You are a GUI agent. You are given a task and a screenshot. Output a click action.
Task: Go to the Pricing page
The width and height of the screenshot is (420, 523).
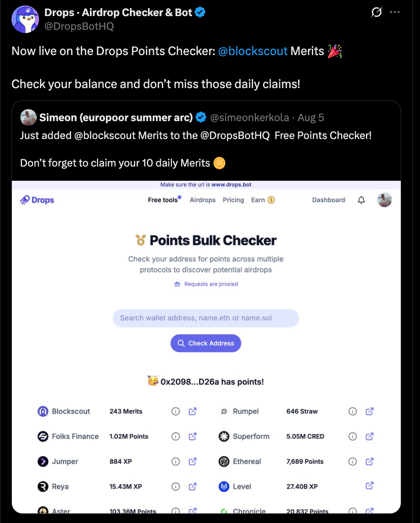click(233, 200)
